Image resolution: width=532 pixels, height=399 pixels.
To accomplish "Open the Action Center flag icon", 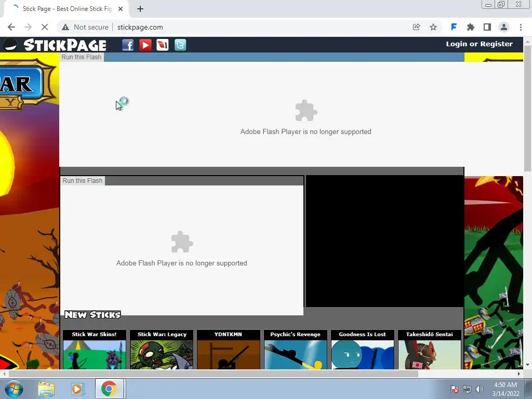I will coord(455,389).
